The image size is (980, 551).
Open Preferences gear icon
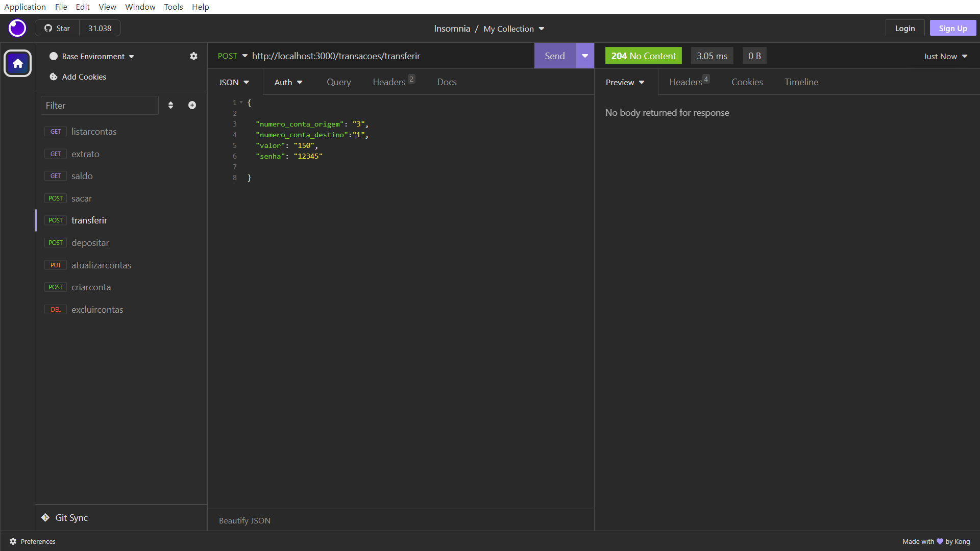(x=13, y=541)
